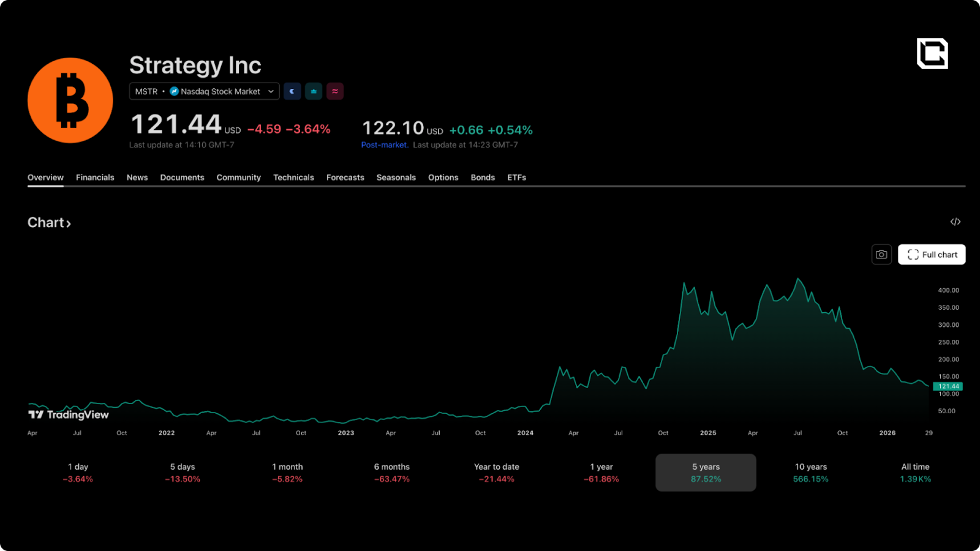Viewport: 980px width, 551px height.
Task: Take a chart snapshot with camera icon
Action: (881, 255)
